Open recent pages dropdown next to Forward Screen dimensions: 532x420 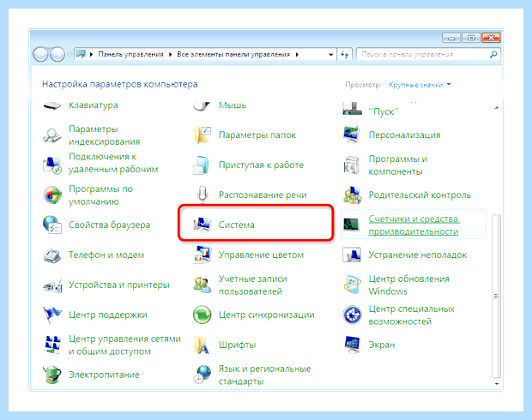pos(70,55)
